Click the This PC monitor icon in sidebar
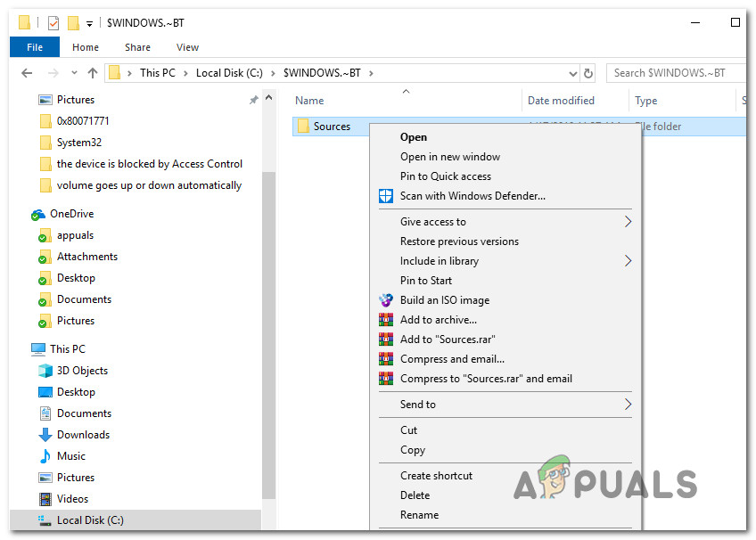 (x=38, y=349)
